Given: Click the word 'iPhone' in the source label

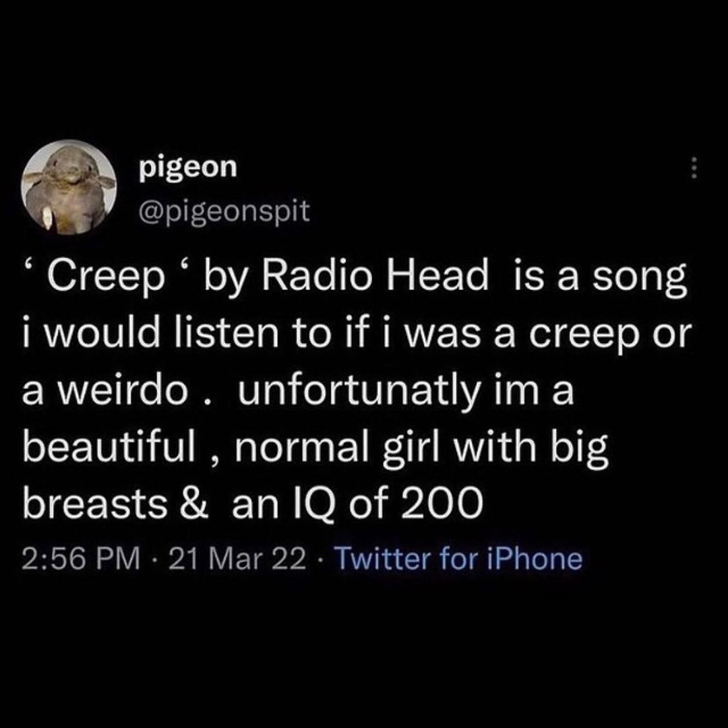Looking at the screenshot, I should [x=535, y=559].
